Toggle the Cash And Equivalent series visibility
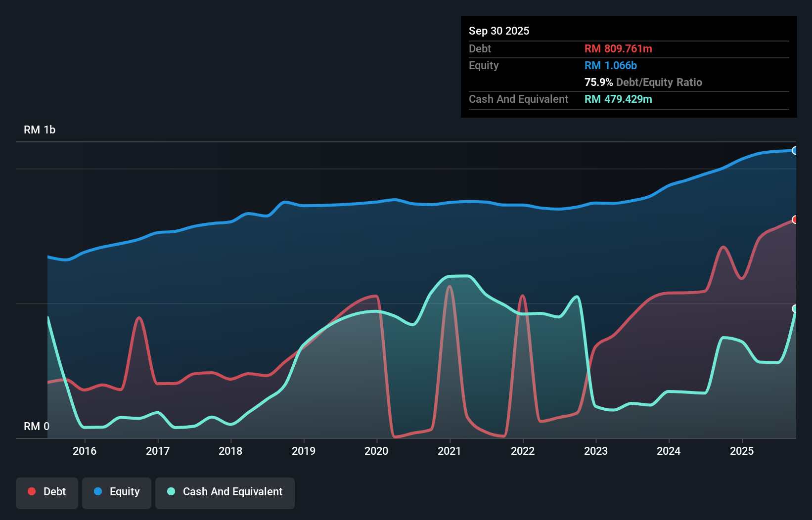 click(225, 492)
